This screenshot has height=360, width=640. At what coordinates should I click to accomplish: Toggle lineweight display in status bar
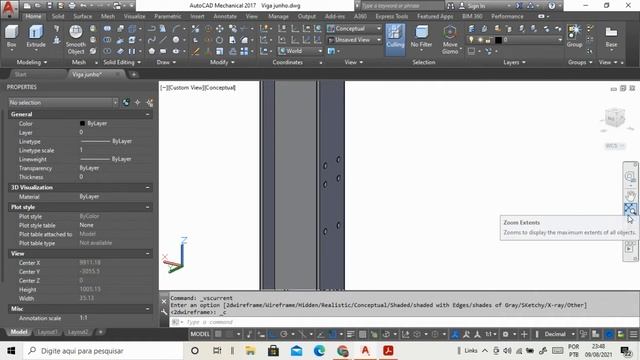coord(351,334)
